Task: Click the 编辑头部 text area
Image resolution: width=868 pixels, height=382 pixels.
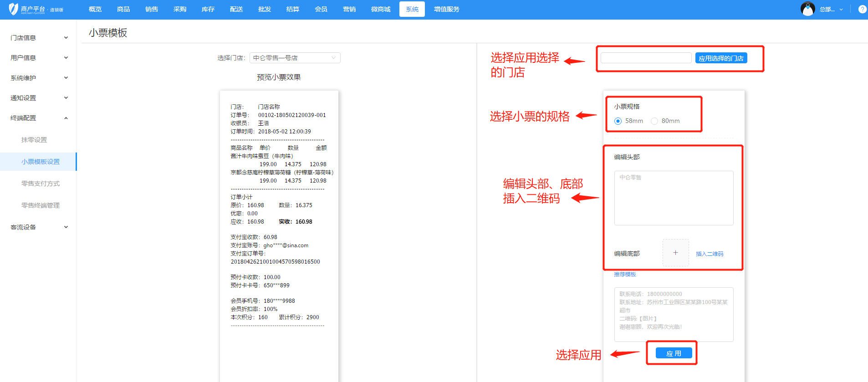Action: pos(674,198)
